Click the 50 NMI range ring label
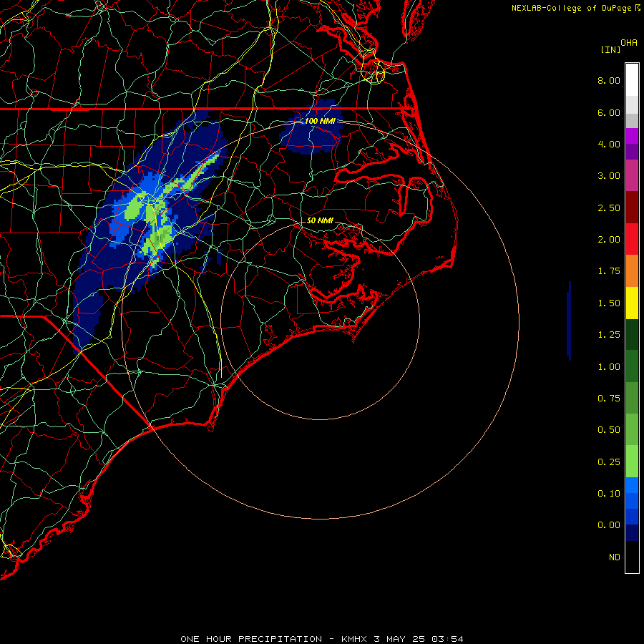The height and width of the screenshot is (644, 644). [x=320, y=220]
